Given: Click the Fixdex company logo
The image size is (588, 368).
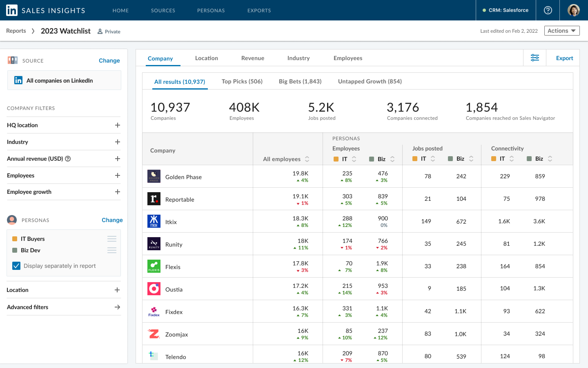Looking at the screenshot, I should click(x=154, y=311).
